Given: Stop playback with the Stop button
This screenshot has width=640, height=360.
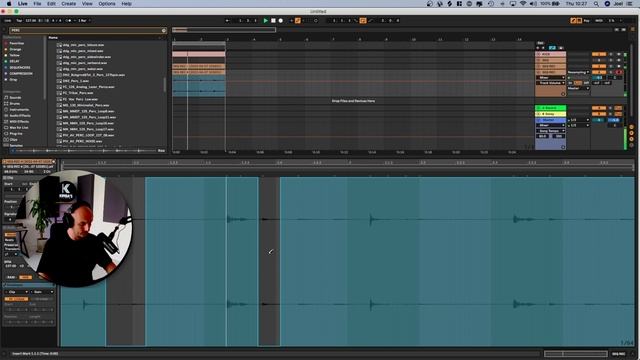Looking at the screenshot, I should click(x=273, y=20).
